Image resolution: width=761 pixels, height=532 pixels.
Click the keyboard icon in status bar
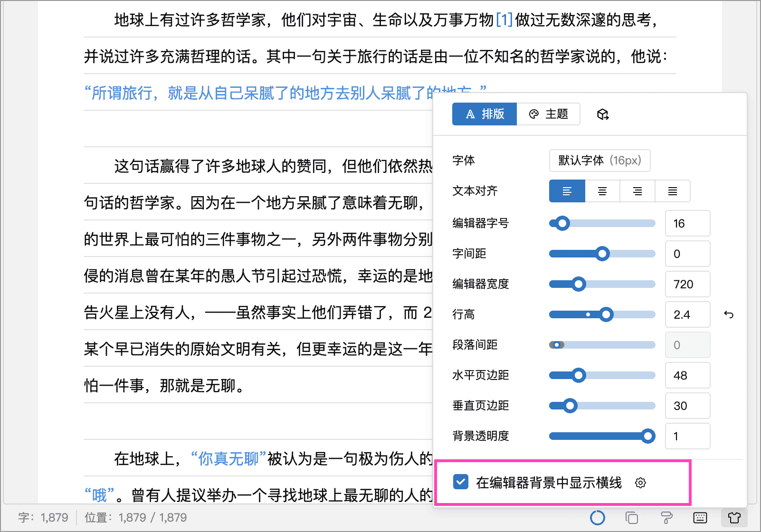pyautogui.click(x=700, y=517)
